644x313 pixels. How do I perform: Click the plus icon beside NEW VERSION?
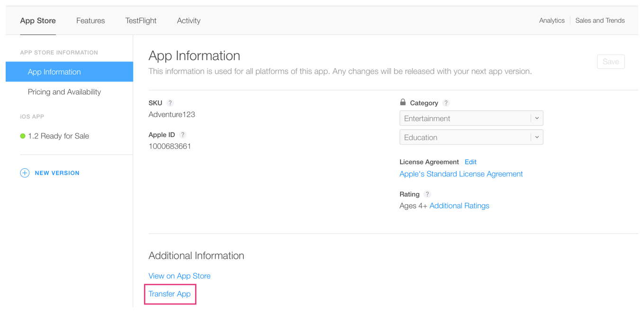point(25,173)
